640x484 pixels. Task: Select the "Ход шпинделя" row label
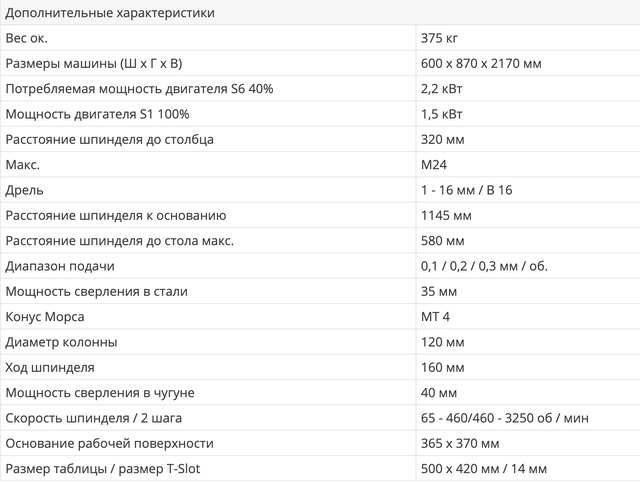point(50,367)
